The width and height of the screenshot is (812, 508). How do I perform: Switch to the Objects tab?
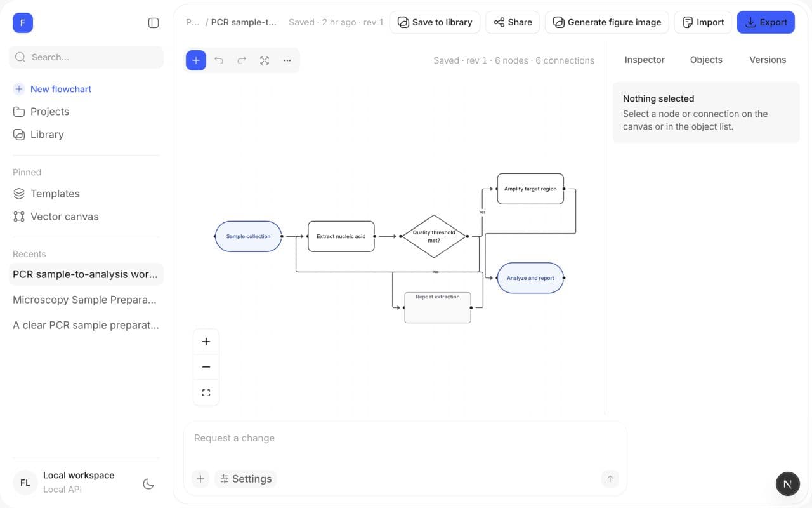pos(706,60)
